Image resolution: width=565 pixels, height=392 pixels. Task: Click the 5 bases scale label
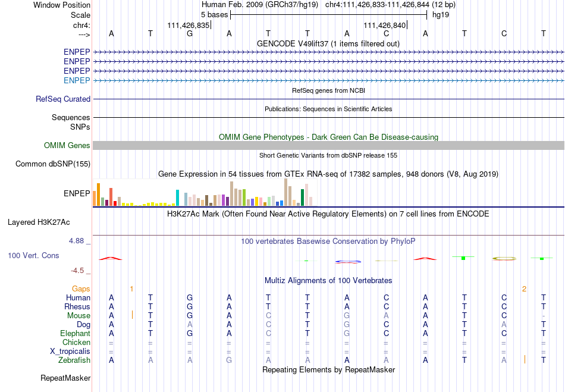(214, 15)
